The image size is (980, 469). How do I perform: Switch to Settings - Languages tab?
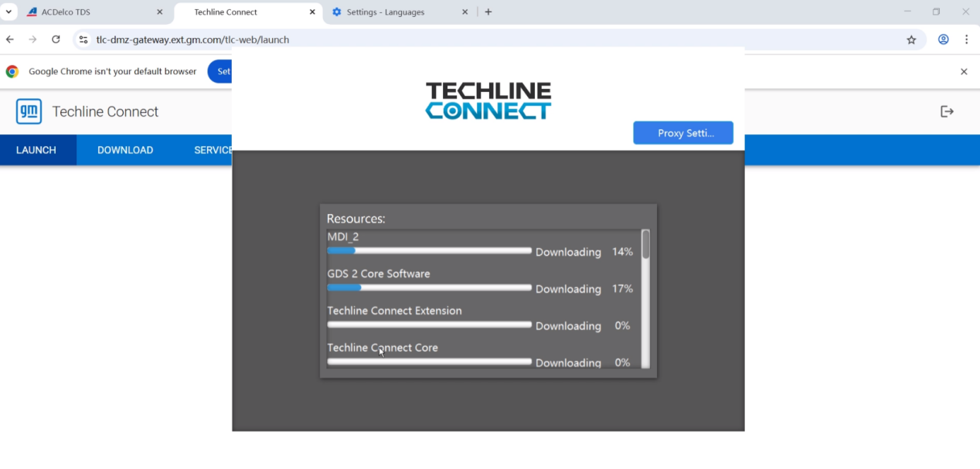click(394, 12)
